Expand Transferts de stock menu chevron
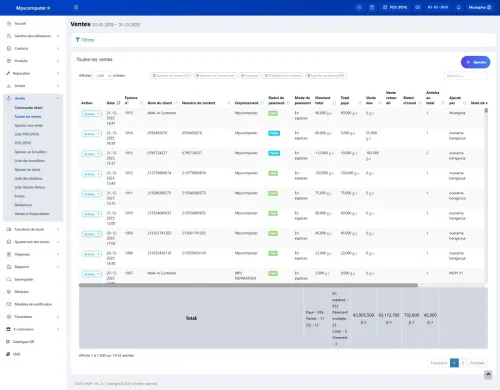Screen dimensions: 500x390 click(58, 230)
